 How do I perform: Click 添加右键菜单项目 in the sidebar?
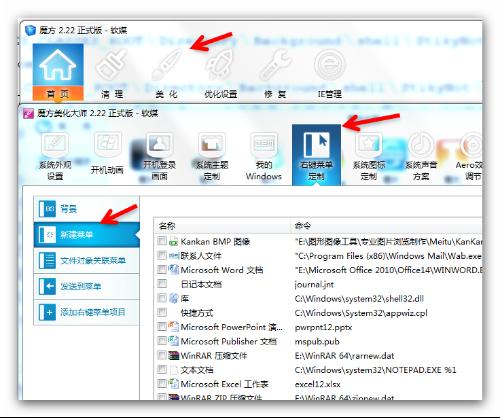pyautogui.click(x=87, y=312)
